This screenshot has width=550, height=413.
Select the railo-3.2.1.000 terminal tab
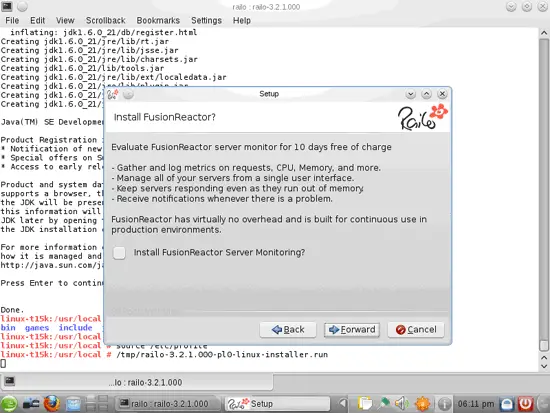click(x=137, y=382)
